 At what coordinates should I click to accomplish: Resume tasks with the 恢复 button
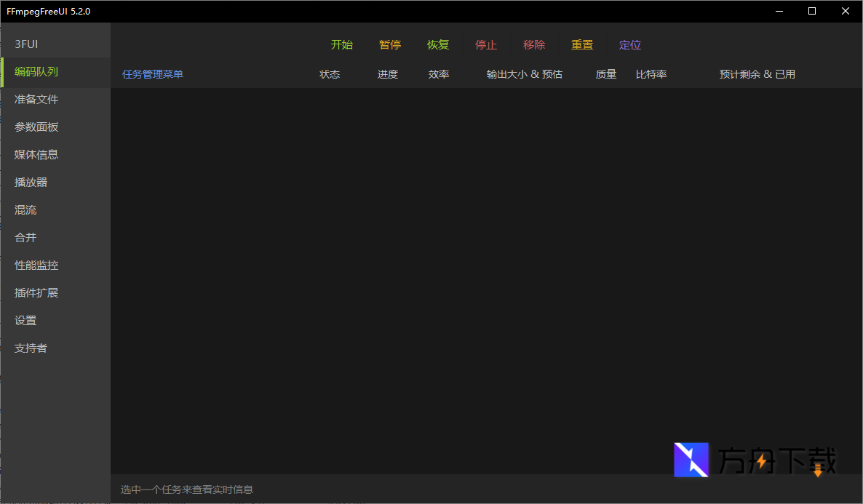[x=438, y=44]
